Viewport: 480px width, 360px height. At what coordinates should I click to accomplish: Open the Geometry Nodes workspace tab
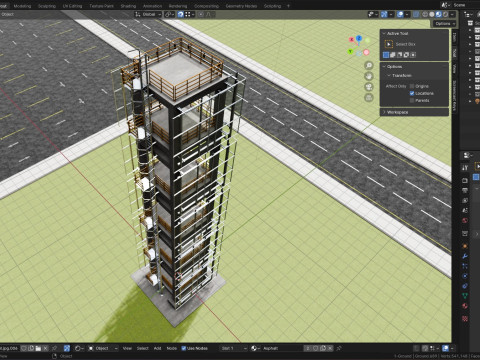tap(241, 6)
